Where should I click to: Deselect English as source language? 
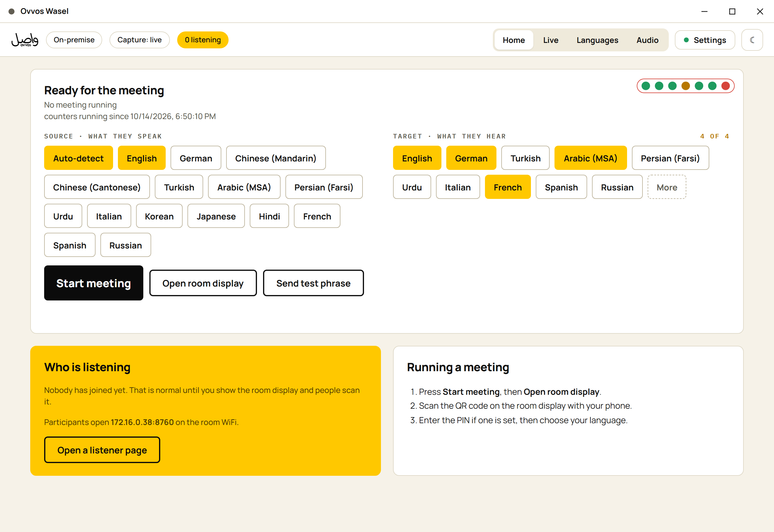pyautogui.click(x=142, y=158)
